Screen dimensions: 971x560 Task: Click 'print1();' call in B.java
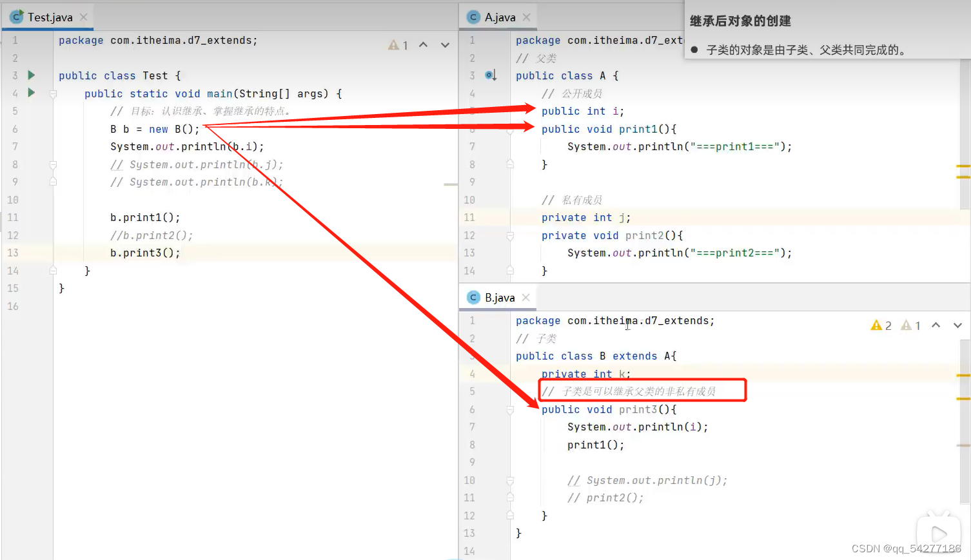tap(596, 445)
